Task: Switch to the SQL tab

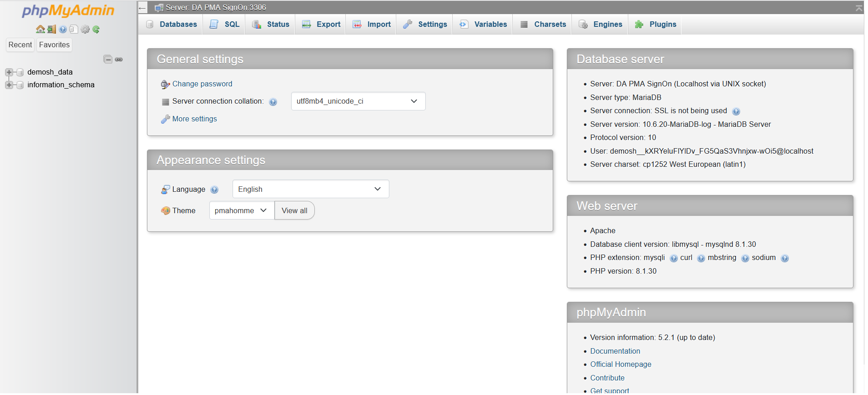Action: [x=224, y=25]
